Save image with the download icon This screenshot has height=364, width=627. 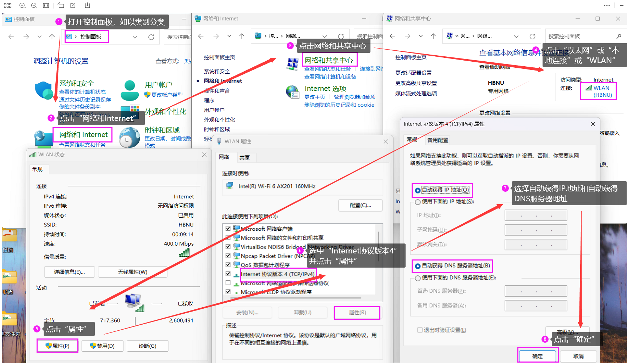[88, 5]
